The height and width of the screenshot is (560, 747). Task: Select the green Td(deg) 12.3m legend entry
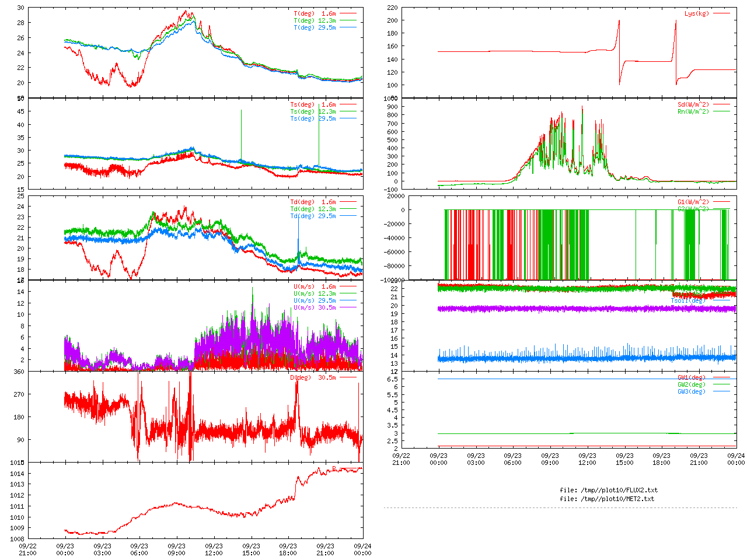(313, 209)
